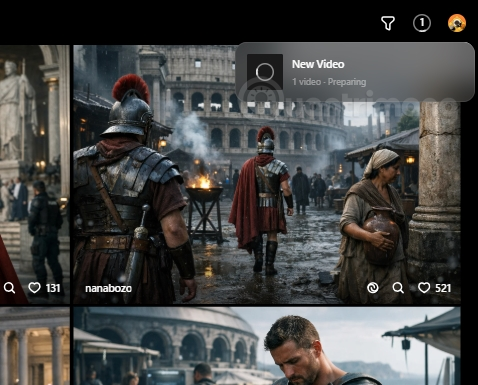Click the loading spinner thumbnail in New Video
This screenshot has height=385, width=478.
click(x=265, y=72)
